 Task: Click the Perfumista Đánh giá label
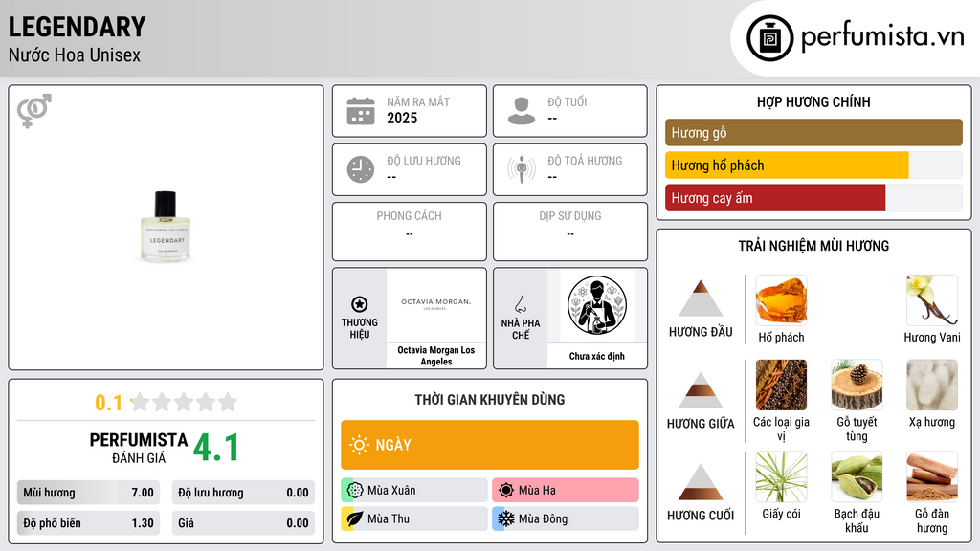[x=139, y=448]
